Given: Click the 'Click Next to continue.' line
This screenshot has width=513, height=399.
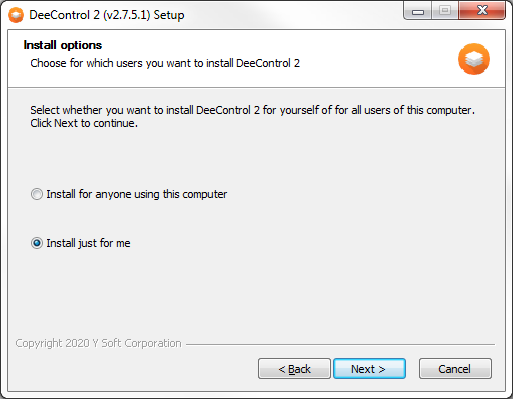Looking at the screenshot, I should click(x=84, y=123).
